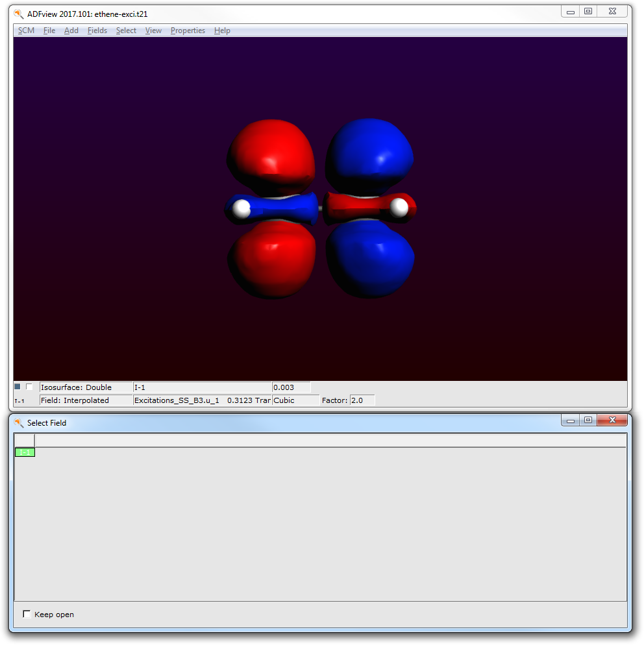Click the lower-right blue orbital lobe
The height and width of the screenshot is (645, 644).
(370, 259)
